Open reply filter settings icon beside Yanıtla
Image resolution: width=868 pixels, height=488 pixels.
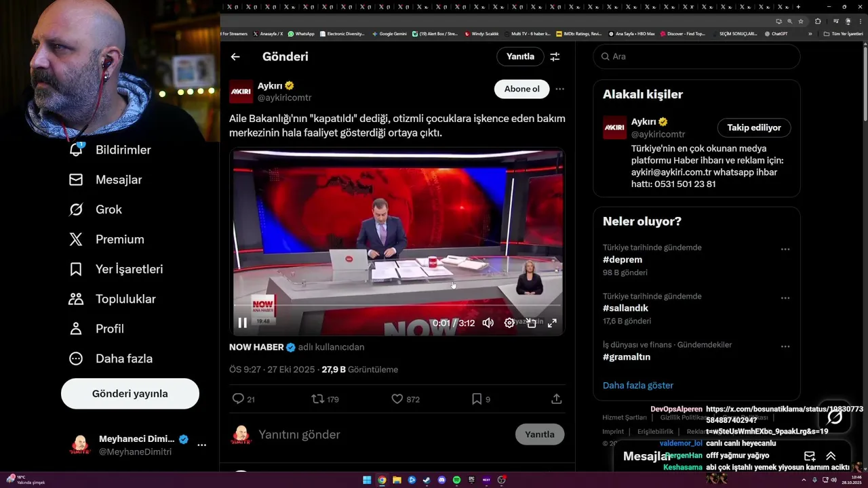tap(555, 57)
